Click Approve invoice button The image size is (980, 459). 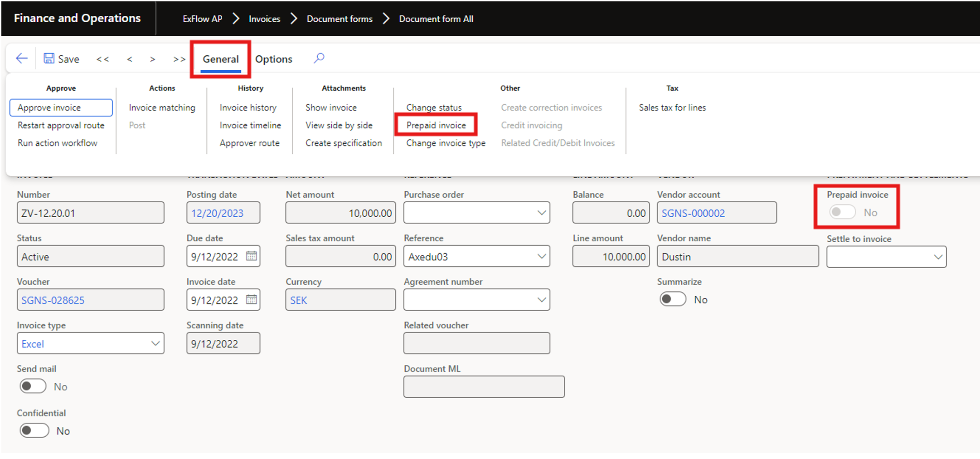(x=61, y=107)
